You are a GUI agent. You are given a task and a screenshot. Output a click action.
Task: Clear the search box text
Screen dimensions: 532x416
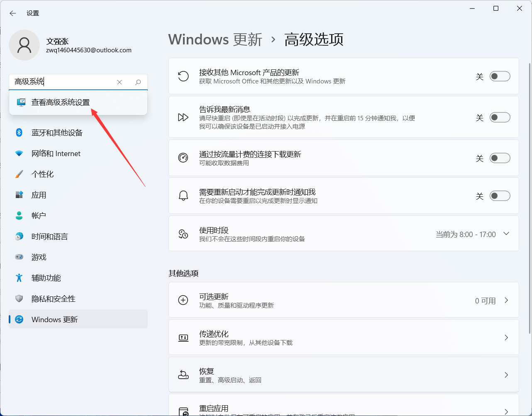coord(120,82)
